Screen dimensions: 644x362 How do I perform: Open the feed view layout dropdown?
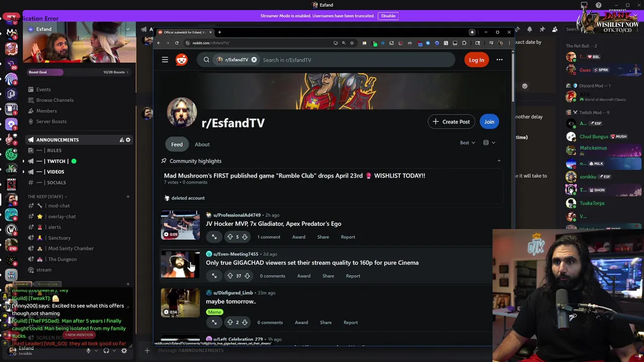(x=489, y=143)
